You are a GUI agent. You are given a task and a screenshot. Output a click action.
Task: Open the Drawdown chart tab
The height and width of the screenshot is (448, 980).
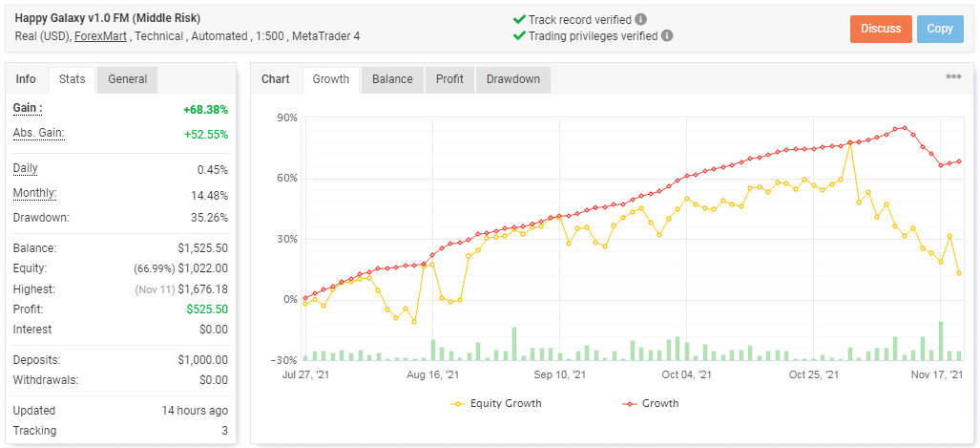[512, 79]
